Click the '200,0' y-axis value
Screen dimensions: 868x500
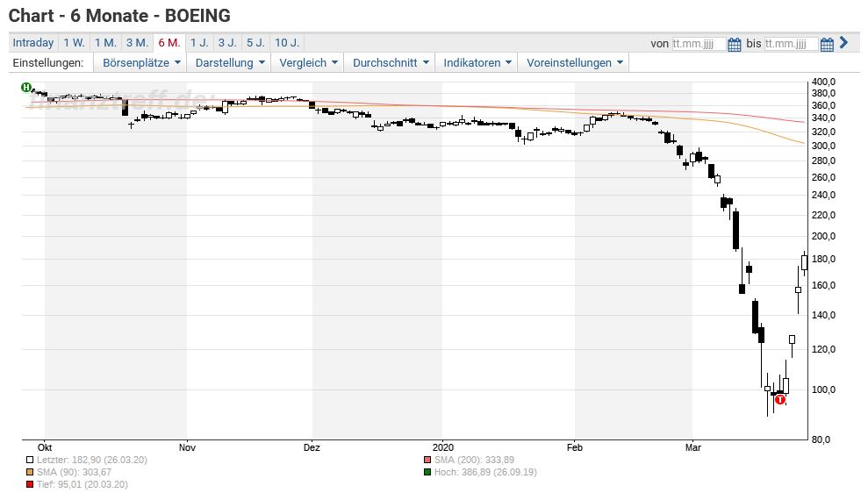click(x=824, y=236)
